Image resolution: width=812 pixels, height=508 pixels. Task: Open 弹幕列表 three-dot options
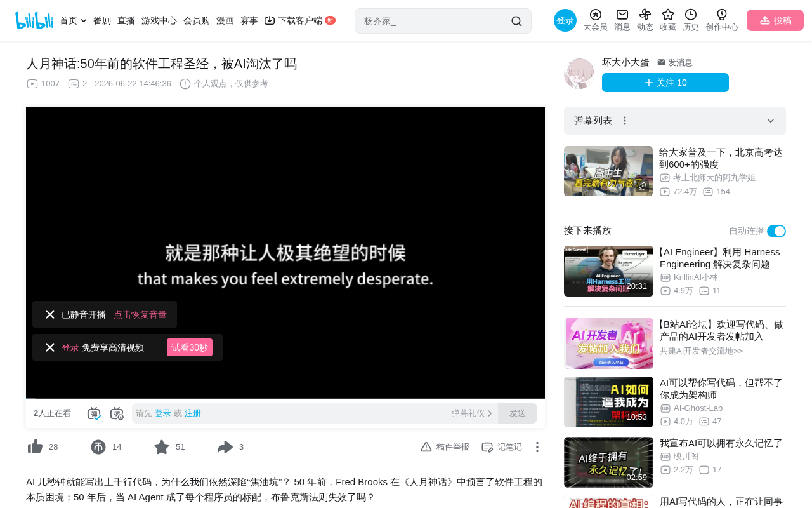(x=625, y=121)
